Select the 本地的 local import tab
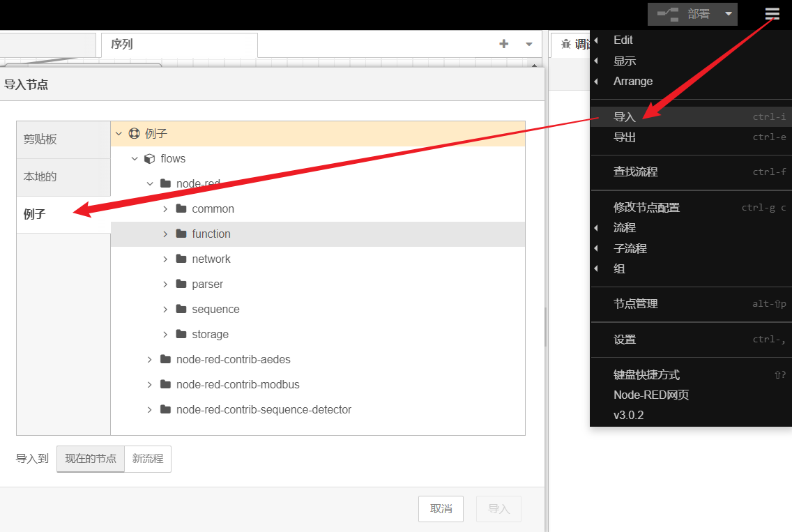The image size is (792, 532). [63, 177]
